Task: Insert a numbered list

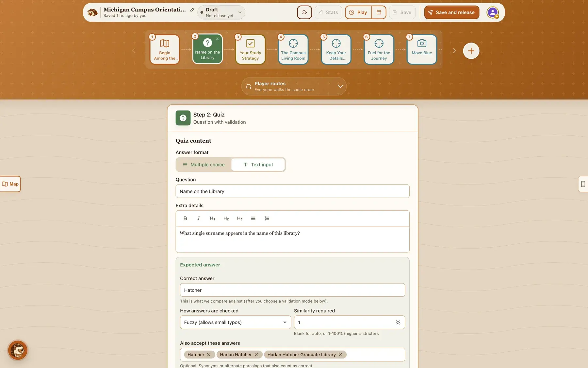Action: pyautogui.click(x=267, y=219)
